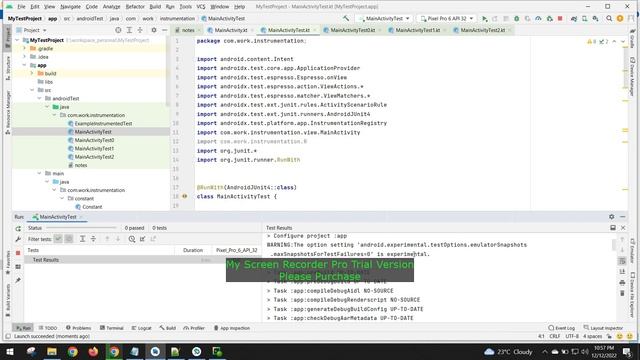Viewport: 640px width, 360px height.
Task: Click the layout icon in Run panel sidebar
Action: point(18,267)
